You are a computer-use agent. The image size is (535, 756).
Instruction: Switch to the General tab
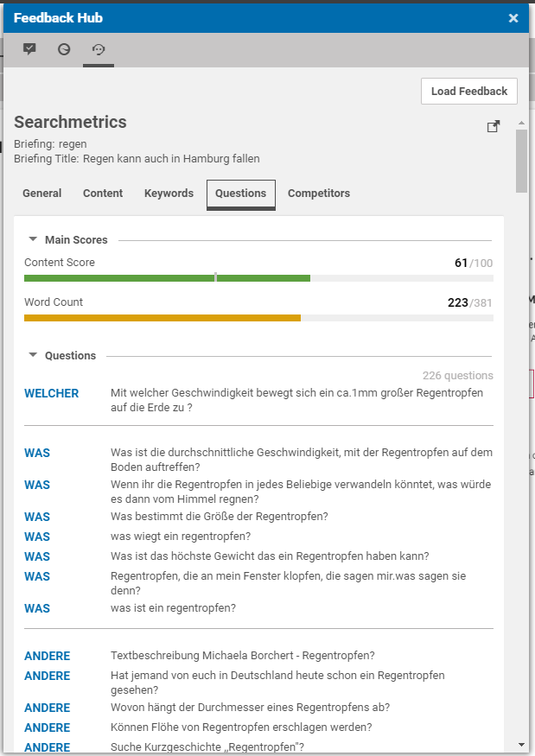point(42,194)
